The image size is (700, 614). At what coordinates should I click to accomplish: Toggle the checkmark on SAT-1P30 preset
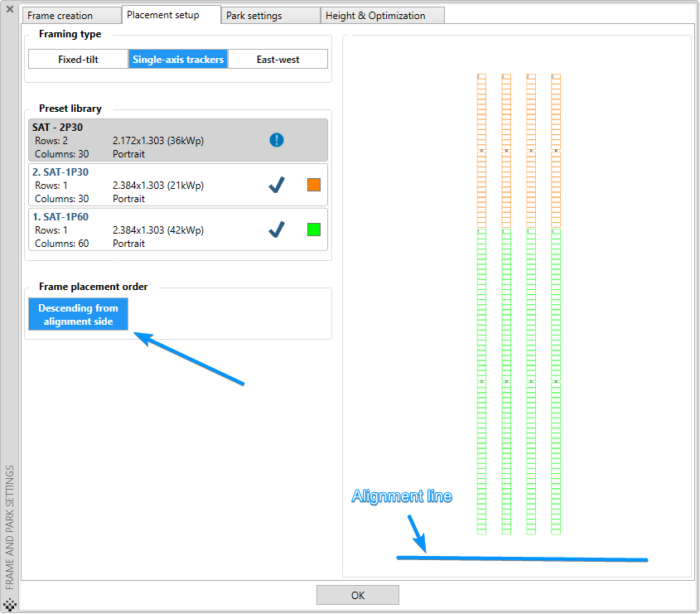click(x=277, y=185)
